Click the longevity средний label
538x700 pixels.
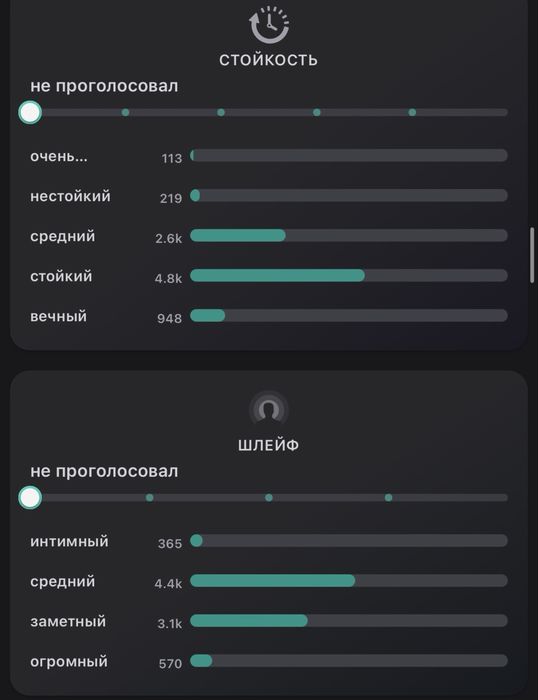click(x=63, y=236)
